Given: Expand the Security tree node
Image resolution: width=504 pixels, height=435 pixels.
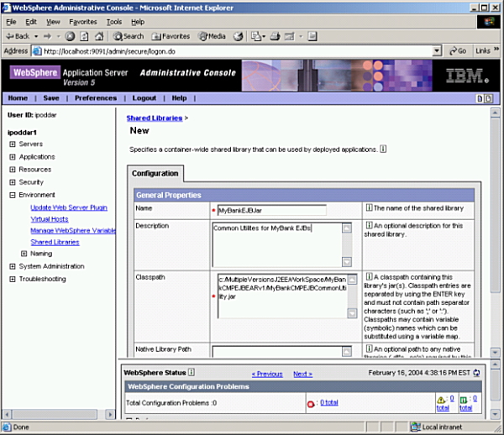Looking at the screenshot, I should [13, 182].
